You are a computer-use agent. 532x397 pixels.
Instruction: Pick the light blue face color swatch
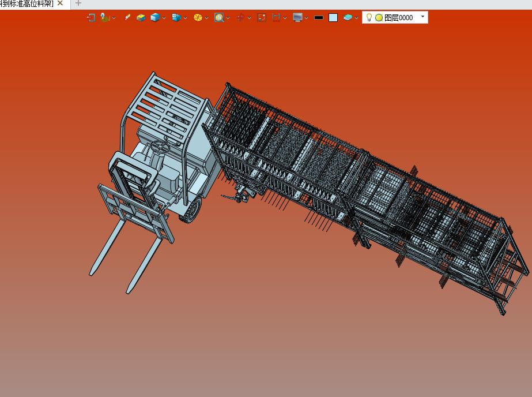point(333,18)
